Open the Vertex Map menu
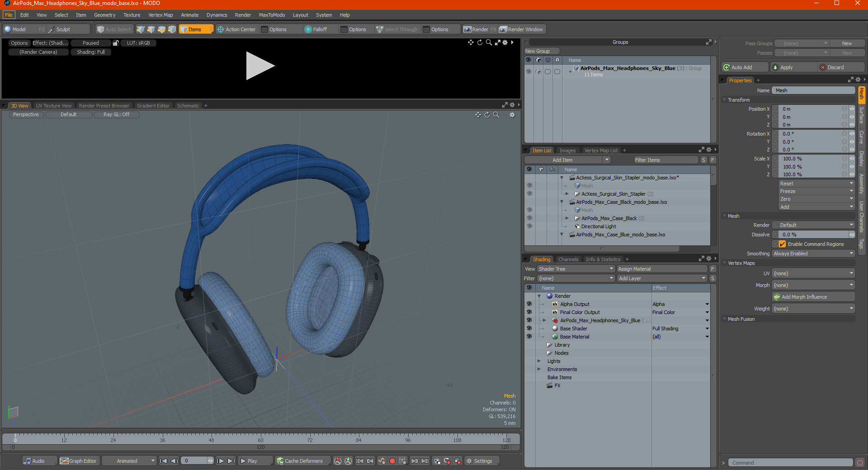Viewport: 868px width, 470px height. click(x=160, y=15)
